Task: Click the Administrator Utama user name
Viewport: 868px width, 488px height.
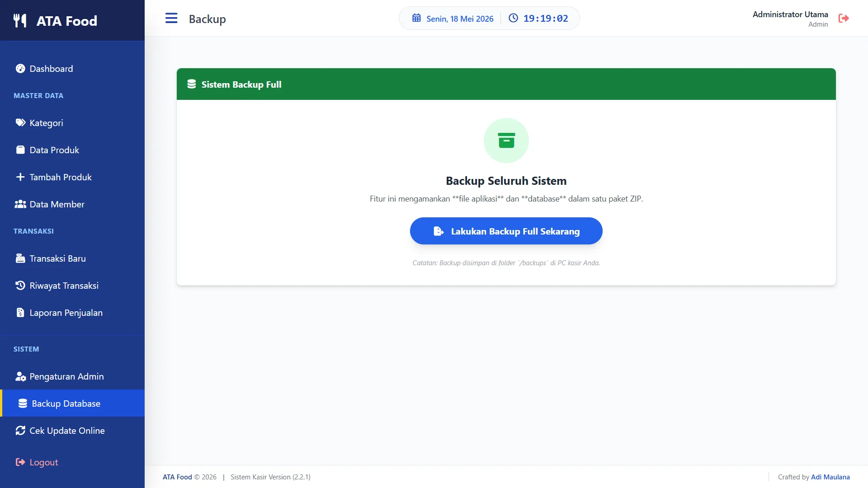Action: [x=790, y=14]
